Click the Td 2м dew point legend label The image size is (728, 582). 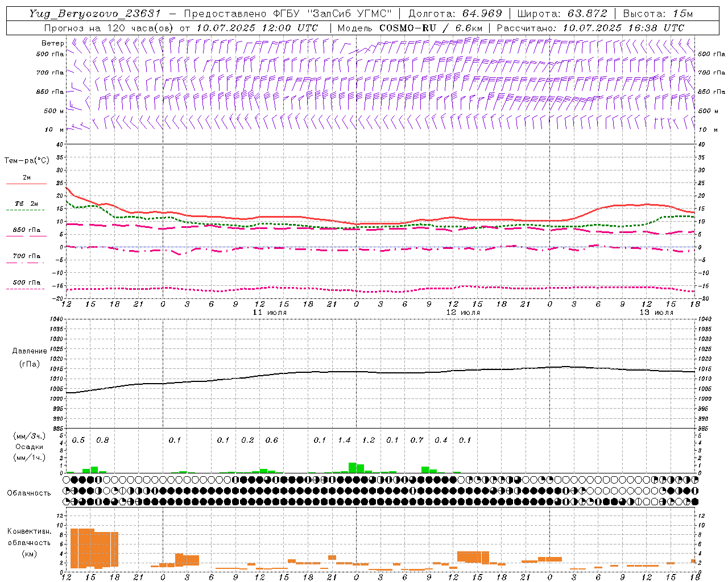pyautogui.click(x=26, y=203)
